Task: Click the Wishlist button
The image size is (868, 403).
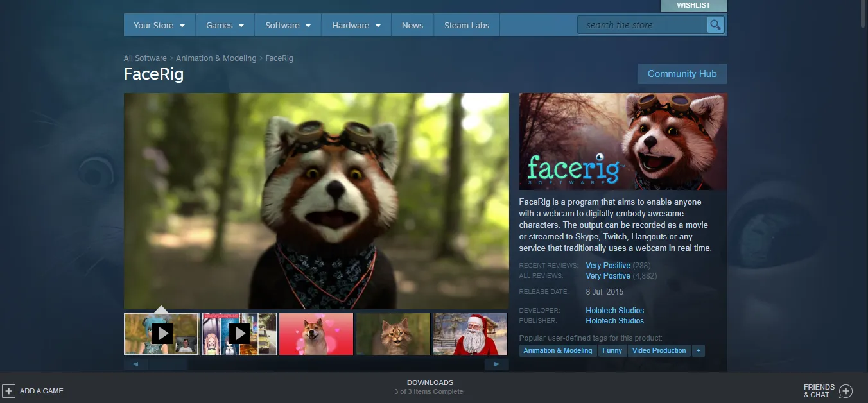Action: pos(693,5)
